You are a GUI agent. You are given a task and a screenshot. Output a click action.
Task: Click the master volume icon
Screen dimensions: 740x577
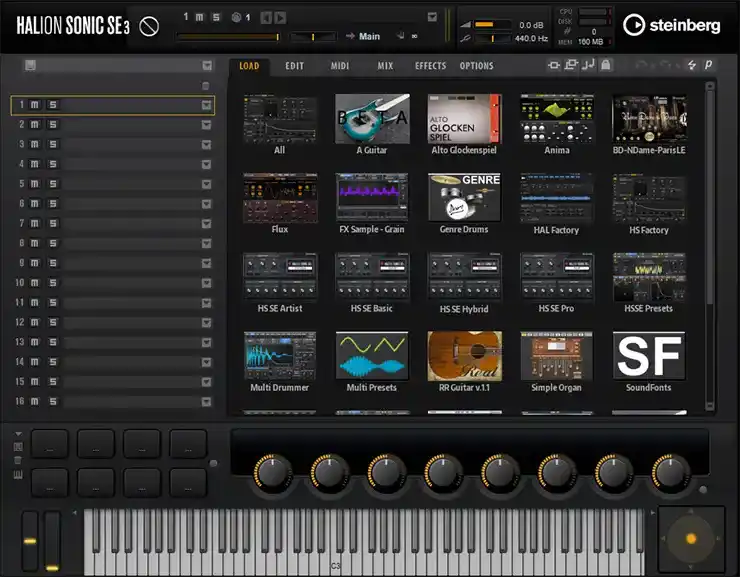[x=465, y=25]
